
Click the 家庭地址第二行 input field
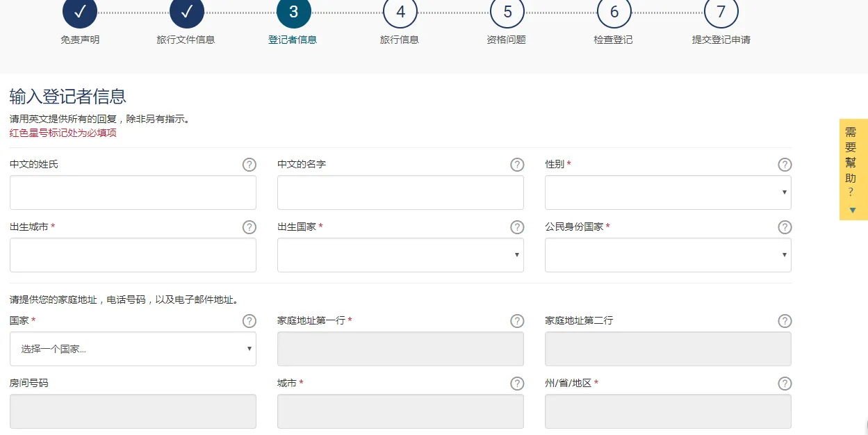(668, 349)
